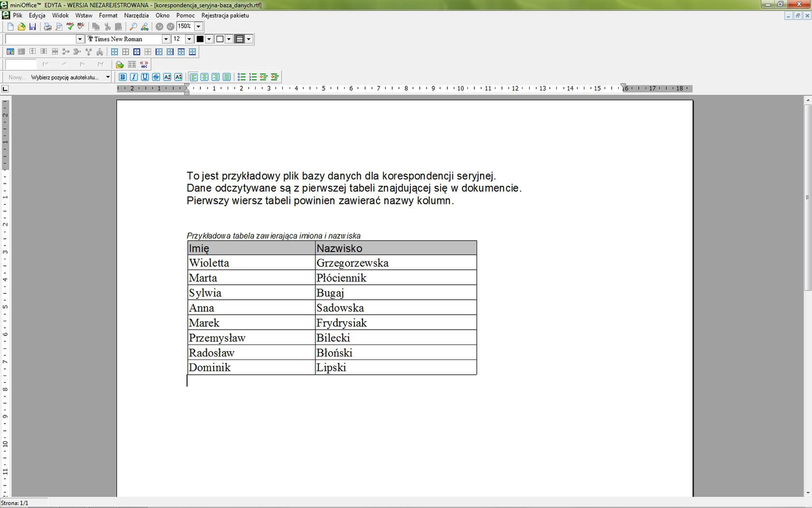Click the table cell 'Przemysław'
Image resolution: width=812 pixels, height=508 pixels.
[x=251, y=338]
